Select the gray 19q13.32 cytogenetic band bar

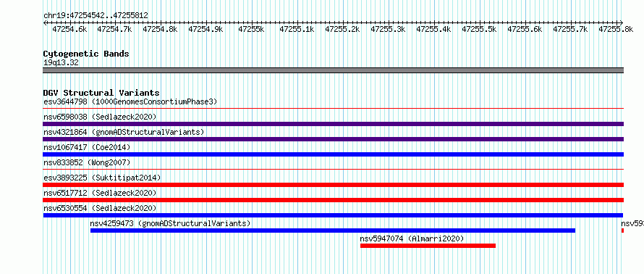click(333, 70)
